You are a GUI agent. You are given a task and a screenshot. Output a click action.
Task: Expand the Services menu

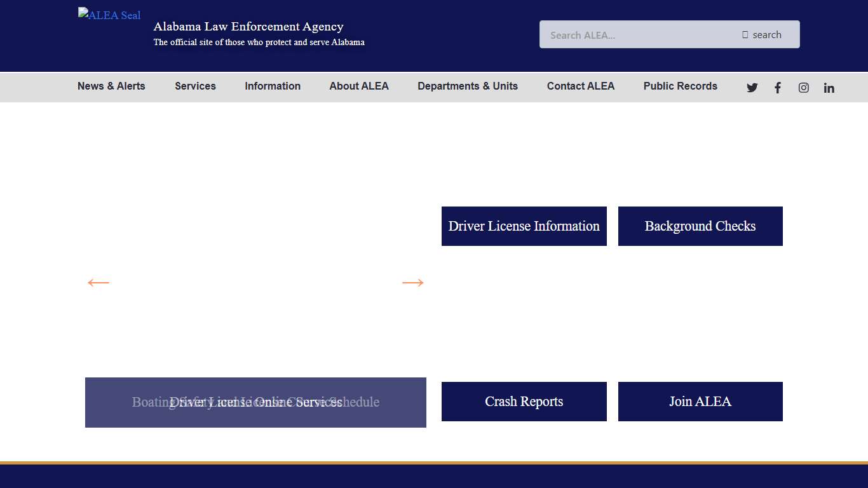(x=195, y=86)
